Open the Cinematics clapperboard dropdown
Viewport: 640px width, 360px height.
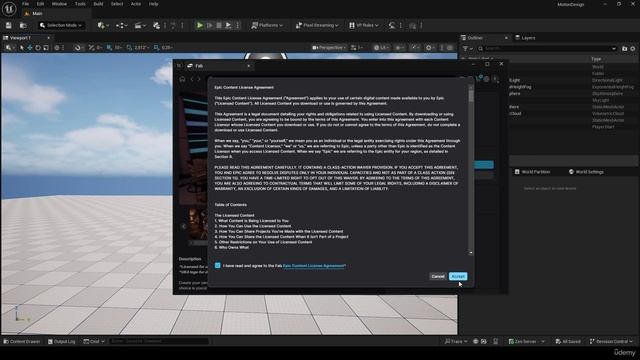(x=140, y=25)
